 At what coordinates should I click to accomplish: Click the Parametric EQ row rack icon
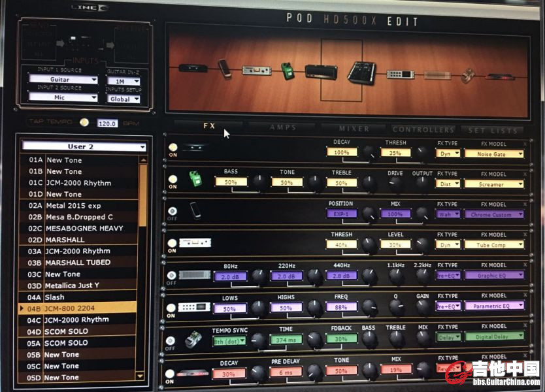point(194,307)
